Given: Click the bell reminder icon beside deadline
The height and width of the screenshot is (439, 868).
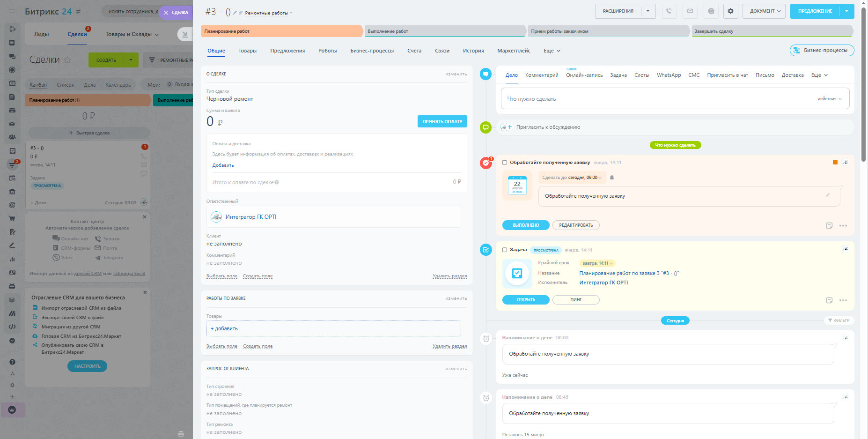Looking at the screenshot, I should [x=612, y=178].
